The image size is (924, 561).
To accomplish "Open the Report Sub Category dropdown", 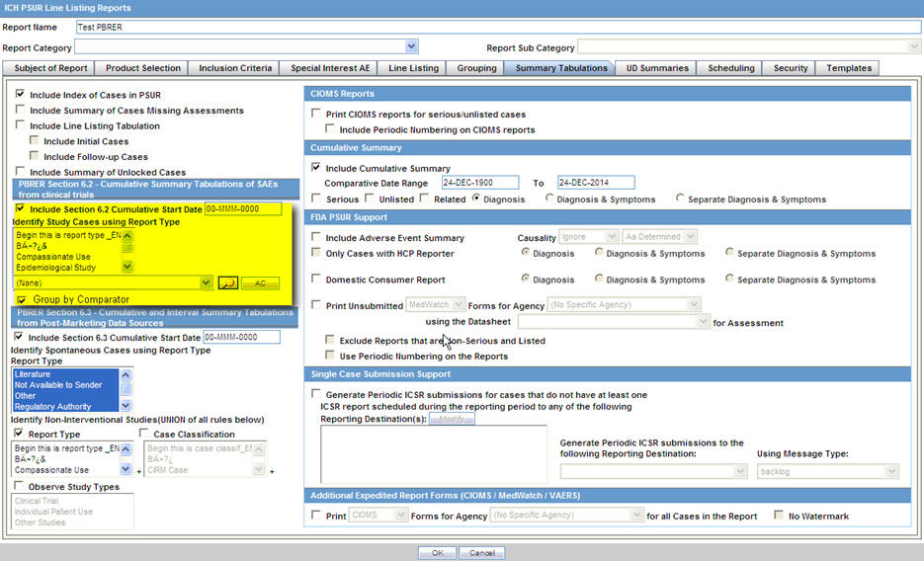I will pos(913,46).
